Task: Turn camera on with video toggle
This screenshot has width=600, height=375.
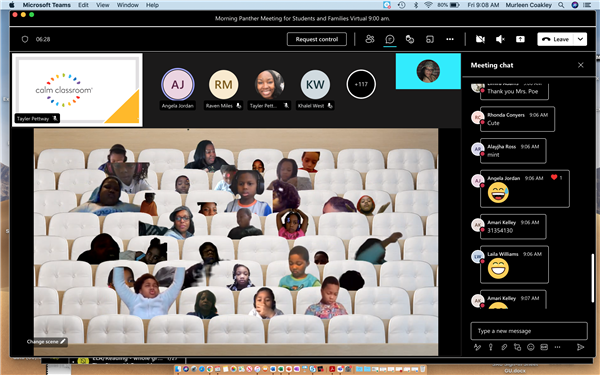Action: coord(480,39)
